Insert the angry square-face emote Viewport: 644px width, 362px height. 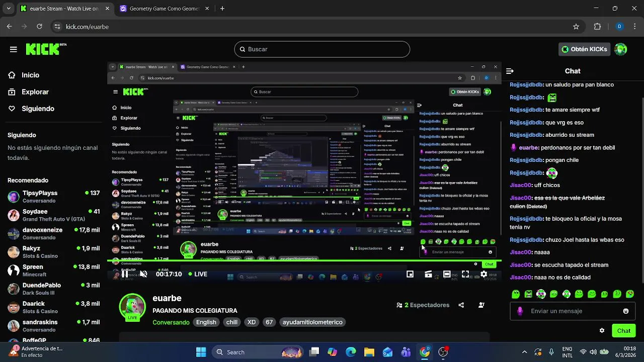528,294
